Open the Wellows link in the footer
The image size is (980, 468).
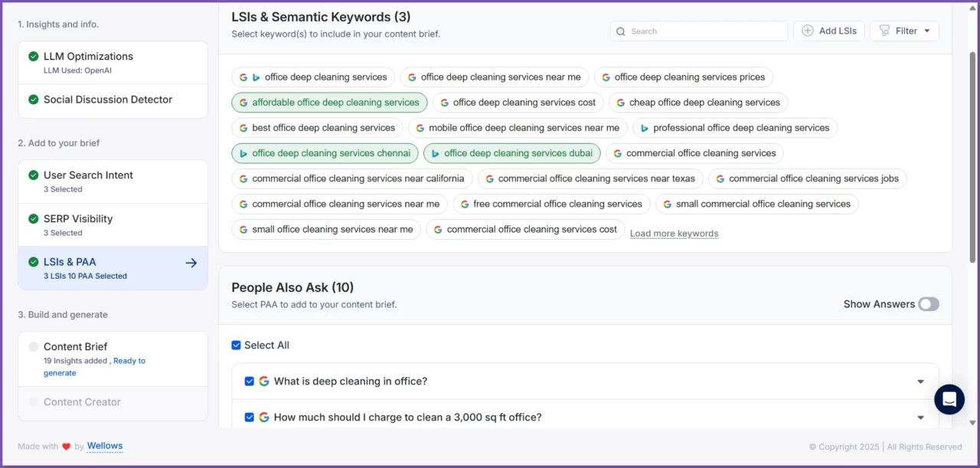tap(105, 446)
